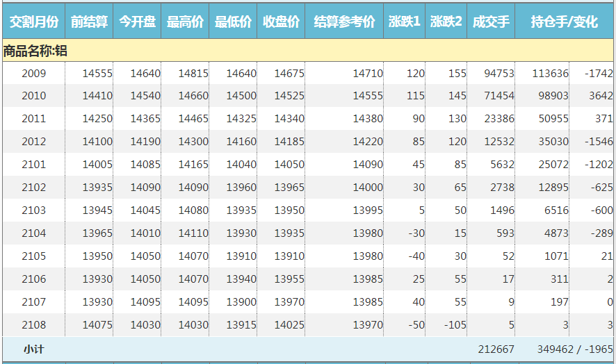Image resolution: width=616 pixels, height=364 pixels.
Task: Click the 今开盘 column header
Action: [137, 22]
